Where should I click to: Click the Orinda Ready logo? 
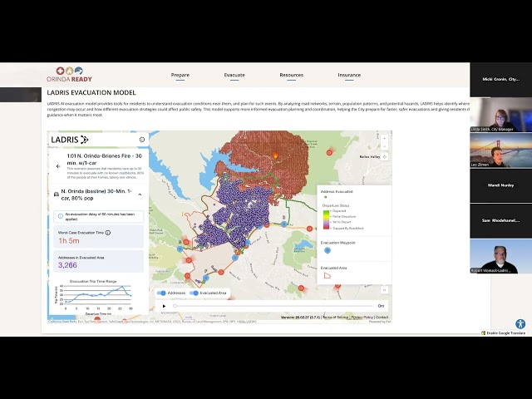click(x=69, y=75)
